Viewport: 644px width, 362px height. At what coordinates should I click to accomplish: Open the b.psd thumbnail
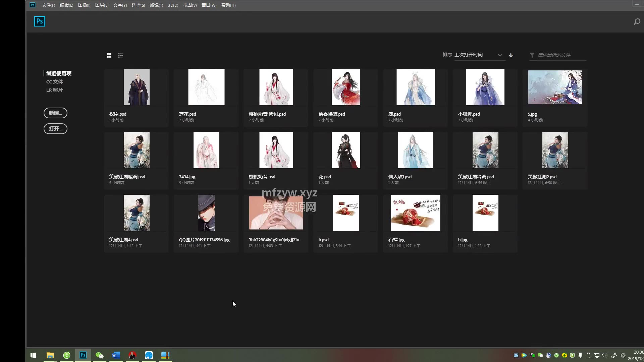tap(346, 213)
